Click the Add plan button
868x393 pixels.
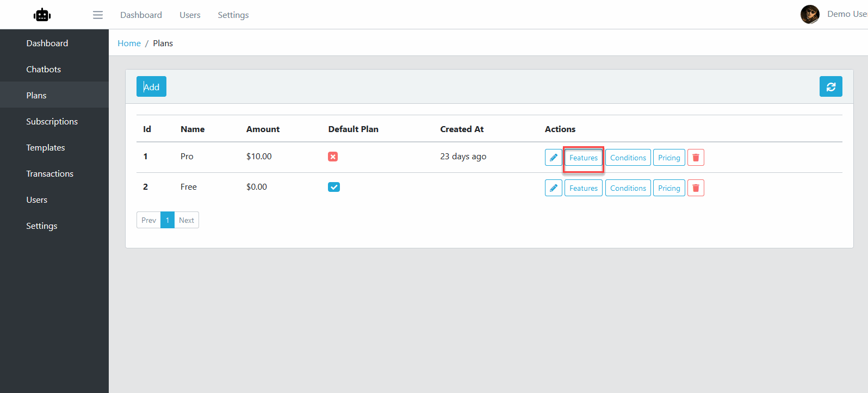pyautogui.click(x=151, y=86)
